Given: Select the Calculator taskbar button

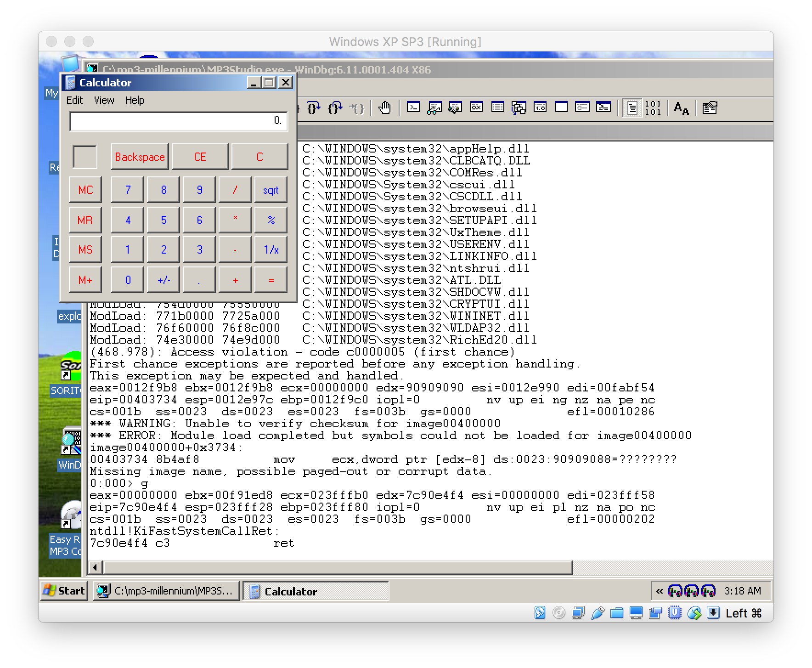Looking at the screenshot, I should point(316,591).
